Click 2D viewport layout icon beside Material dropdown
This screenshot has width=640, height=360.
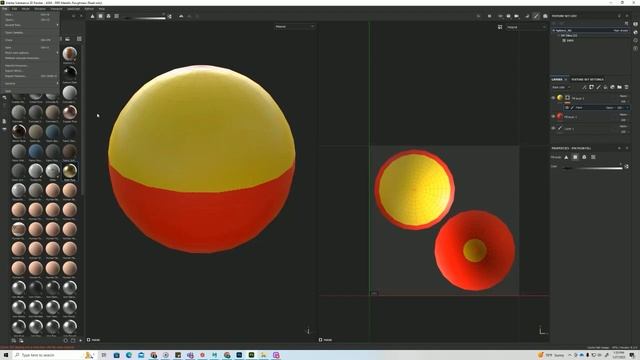[500, 27]
